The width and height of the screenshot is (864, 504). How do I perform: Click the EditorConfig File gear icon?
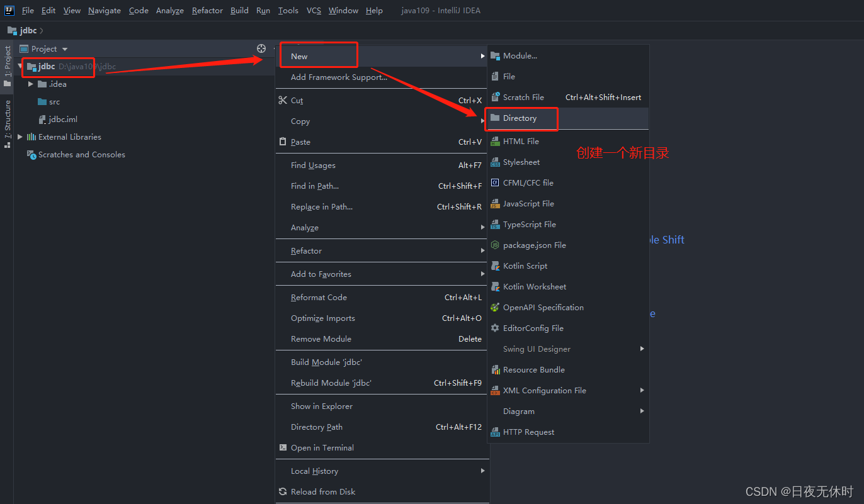495,328
